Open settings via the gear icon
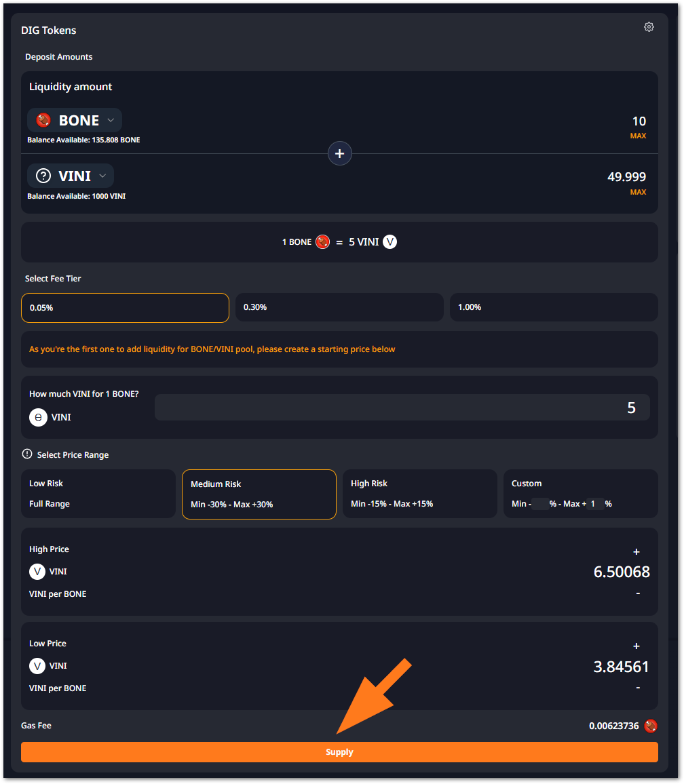684x784 pixels. 649,27
